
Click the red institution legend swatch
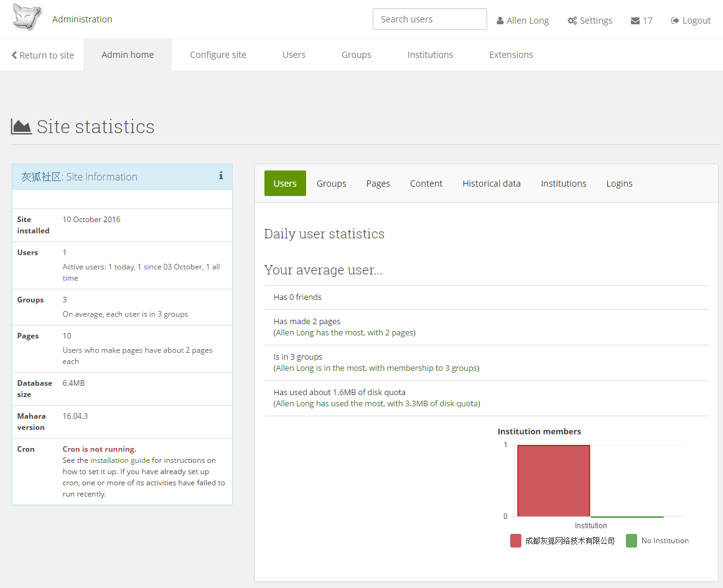(516, 541)
